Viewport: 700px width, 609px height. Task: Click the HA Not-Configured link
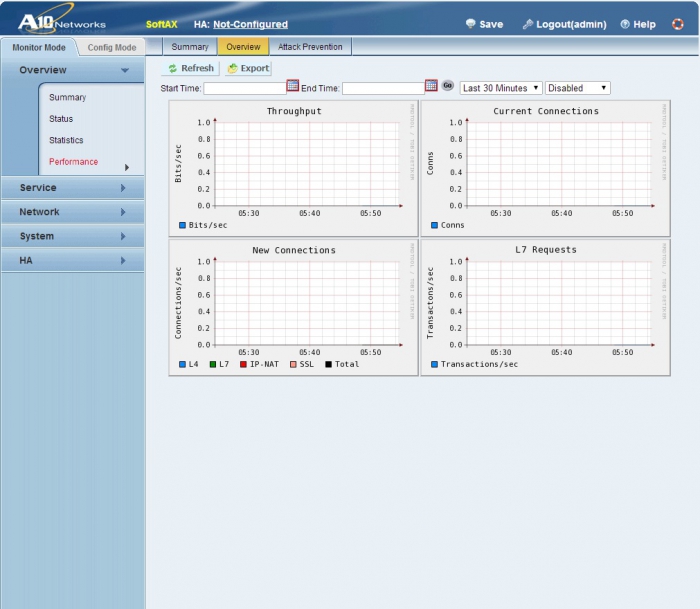pos(250,24)
